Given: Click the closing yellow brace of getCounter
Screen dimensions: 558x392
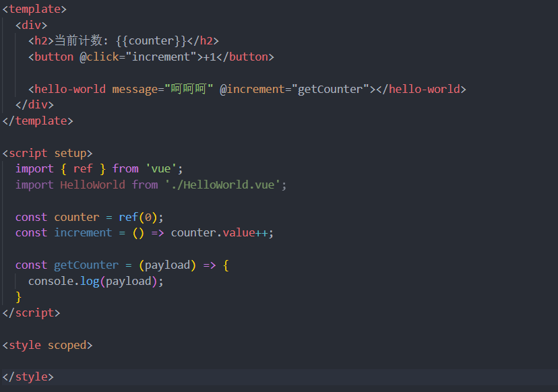Looking at the screenshot, I should point(18,297).
